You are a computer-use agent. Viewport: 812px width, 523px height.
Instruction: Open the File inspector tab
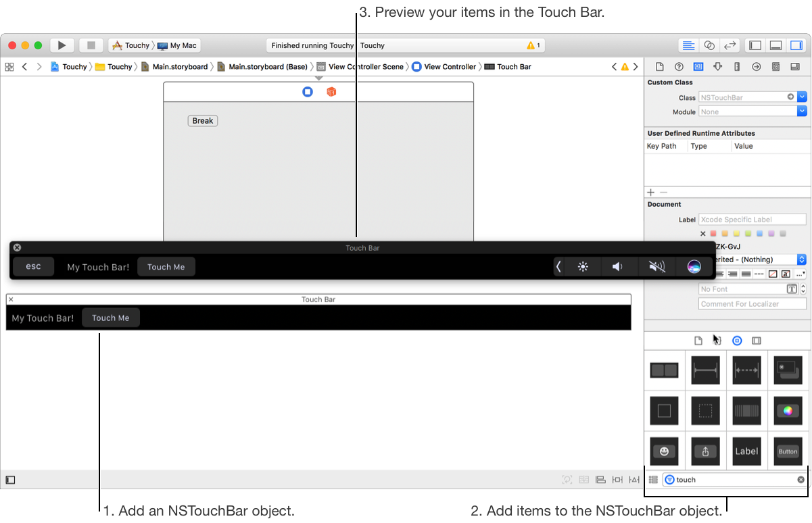[x=660, y=67]
